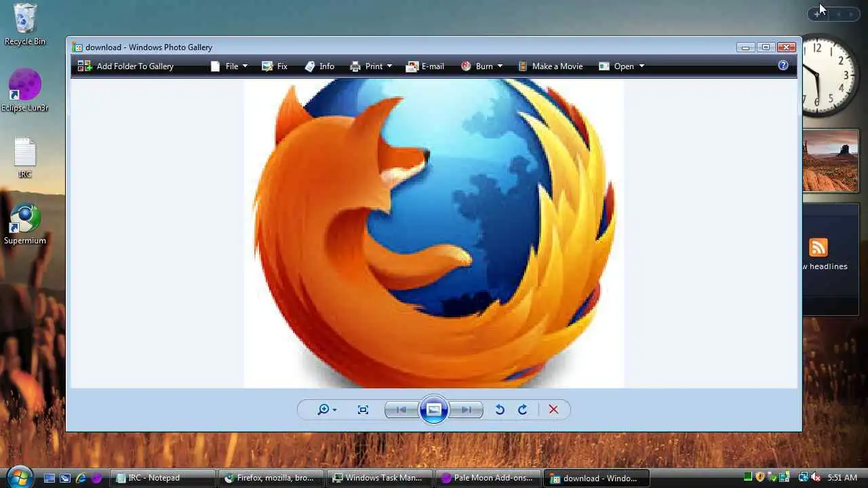Click the security shield tray icon

click(x=760, y=477)
